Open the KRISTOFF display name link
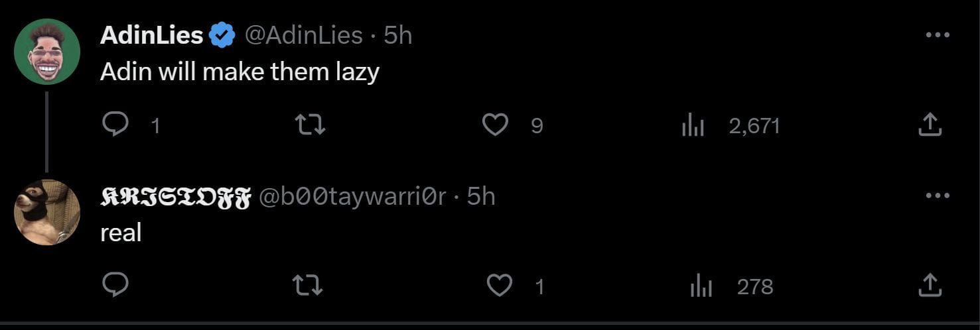 click(175, 197)
